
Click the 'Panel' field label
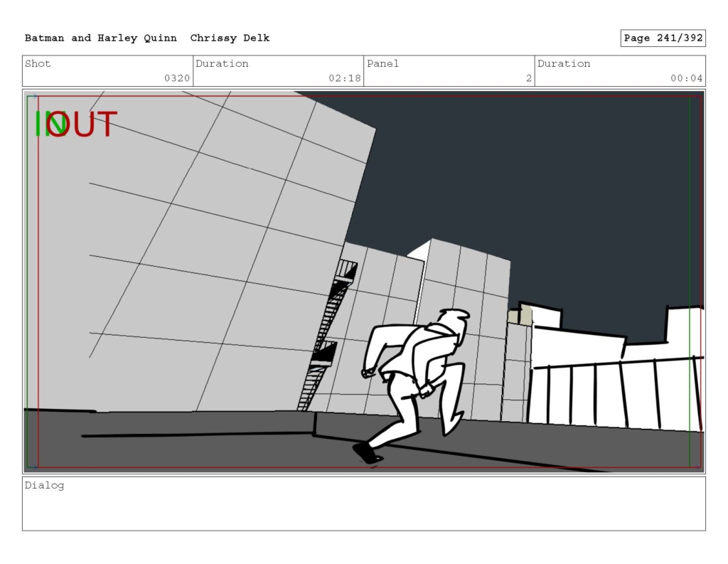(x=382, y=63)
